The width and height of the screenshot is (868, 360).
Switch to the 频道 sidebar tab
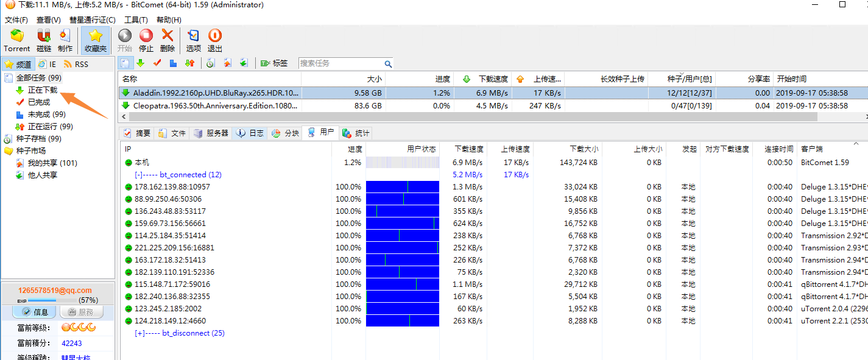tap(18, 64)
